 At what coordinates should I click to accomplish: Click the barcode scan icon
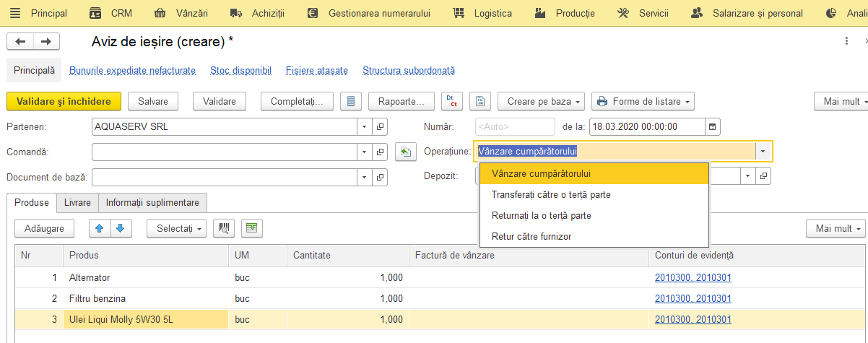224,228
